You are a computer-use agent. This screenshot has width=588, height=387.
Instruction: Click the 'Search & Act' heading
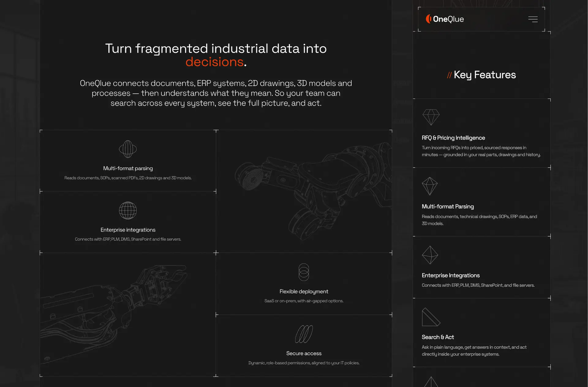(x=438, y=337)
